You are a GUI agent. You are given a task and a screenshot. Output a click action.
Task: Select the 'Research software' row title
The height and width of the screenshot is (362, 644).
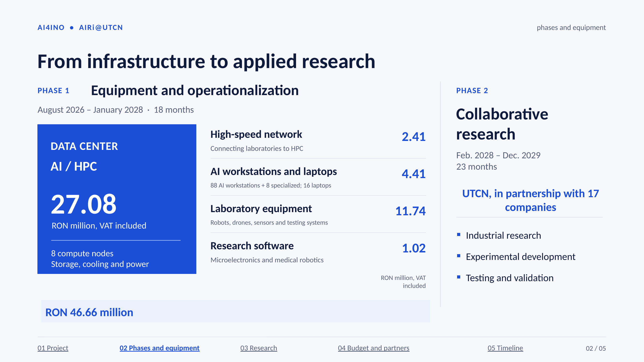click(x=252, y=246)
